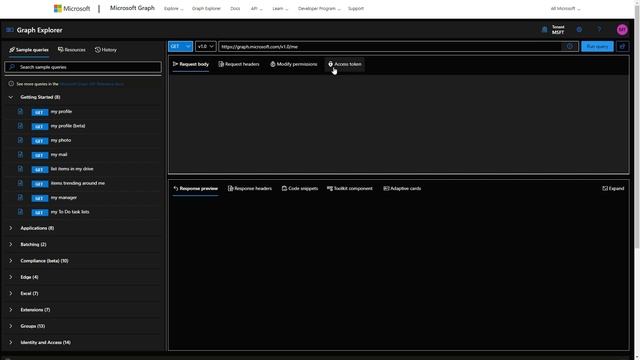Select the Toolkit component tab
640x360 pixels.
[350, 189]
